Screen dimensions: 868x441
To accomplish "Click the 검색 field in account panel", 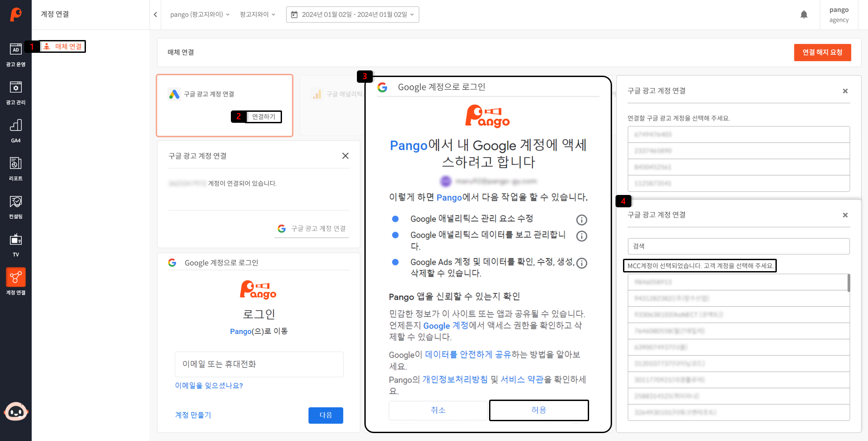I will point(738,246).
